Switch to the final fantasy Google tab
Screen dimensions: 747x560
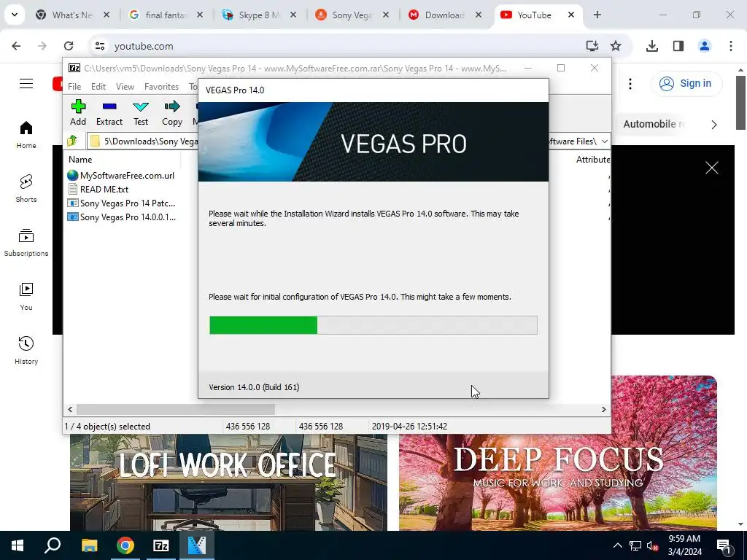coord(166,15)
